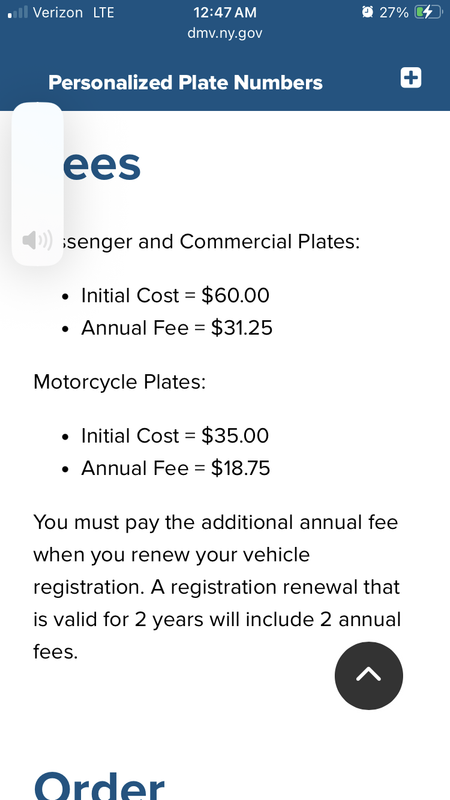The width and height of the screenshot is (450, 800).
Task: Tap the 12:47 AM clock
Action: pos(225,12)
